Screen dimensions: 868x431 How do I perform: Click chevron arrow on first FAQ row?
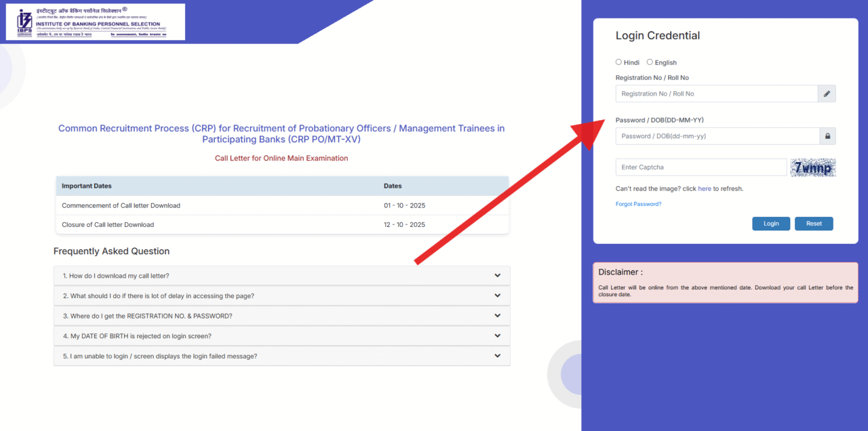click(497, 276)
